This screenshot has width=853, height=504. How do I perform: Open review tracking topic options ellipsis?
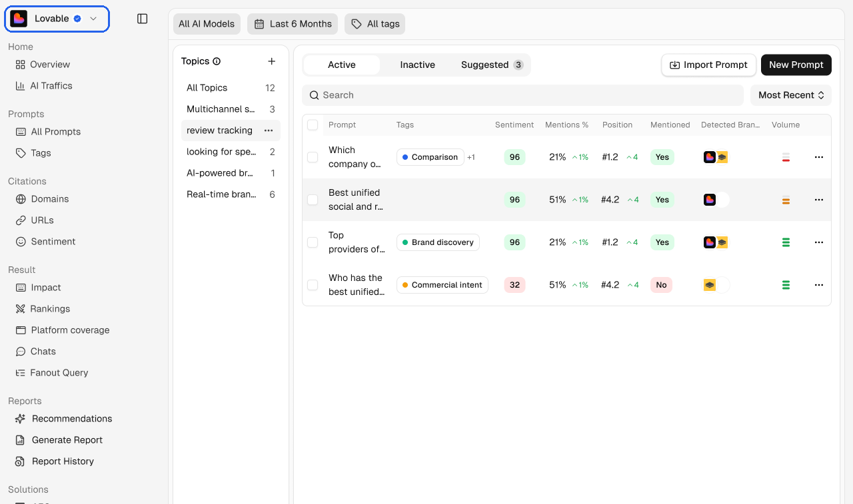click(269, 130)
